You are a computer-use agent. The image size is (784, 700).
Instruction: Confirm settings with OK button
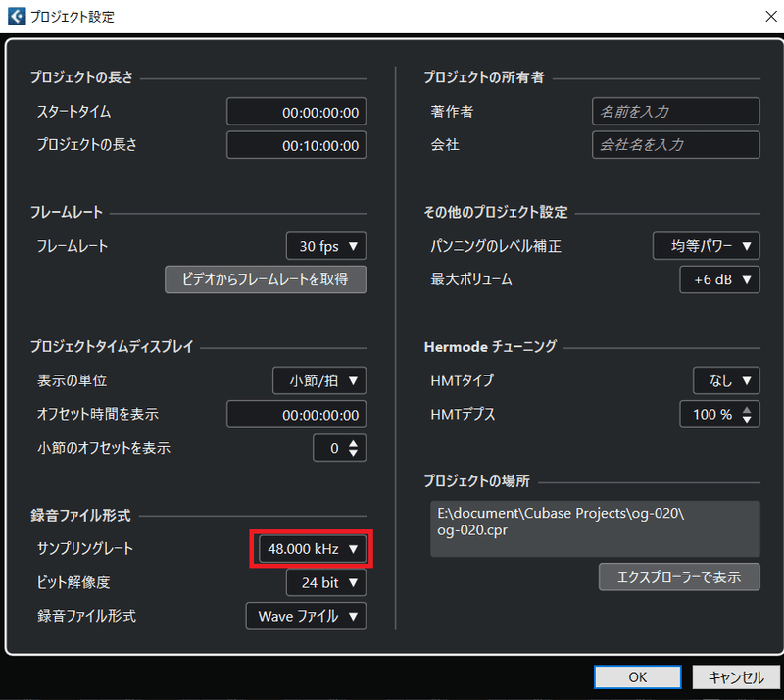pyautogui.click(x=638, y=677)
